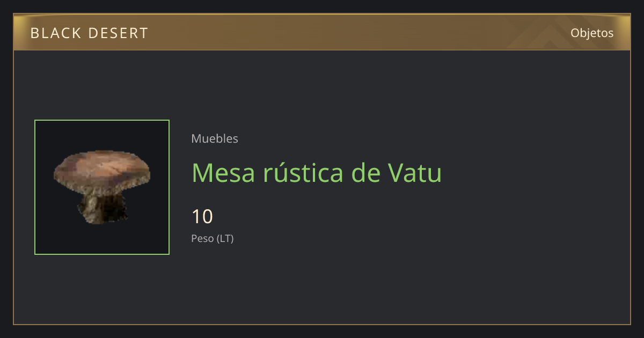Click the Vatu rustic table item icon
The height and width of the screenshot is (338, 644).
click(x=102, y=187)
